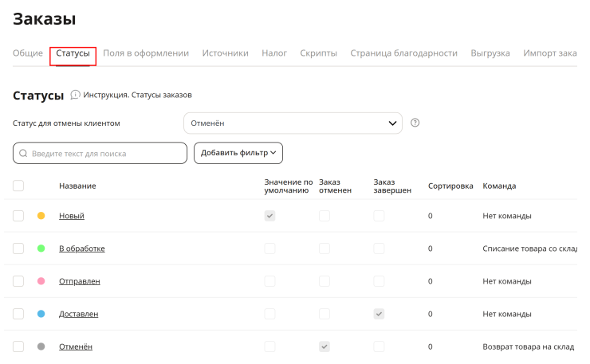The width and height of the screenshot is (590, 364).
Task: Click the Заказы page heading
Action: coord(45,19)
